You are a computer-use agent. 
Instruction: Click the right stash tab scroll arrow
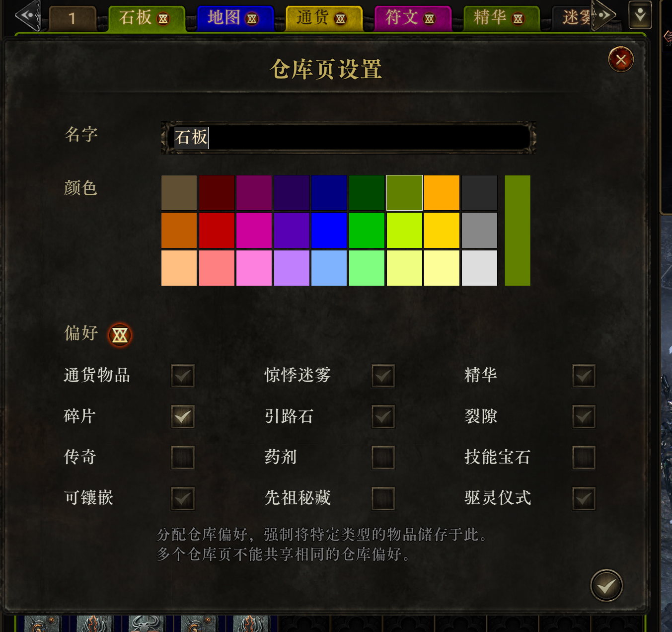coord(604,15)
